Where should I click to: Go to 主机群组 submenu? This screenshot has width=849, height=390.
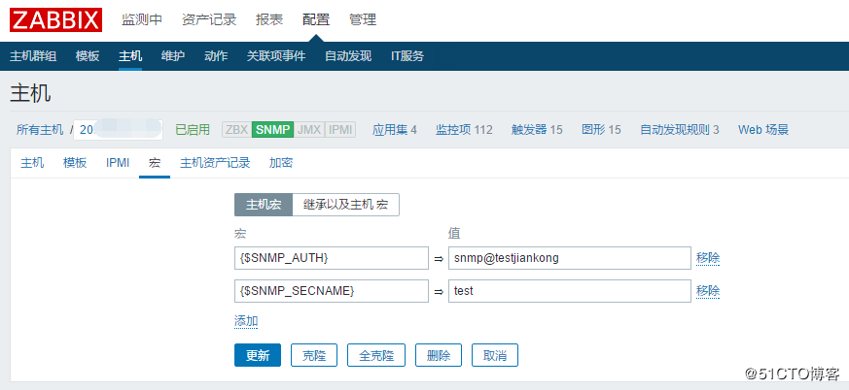pyautogui.click(x=33, y=56)
